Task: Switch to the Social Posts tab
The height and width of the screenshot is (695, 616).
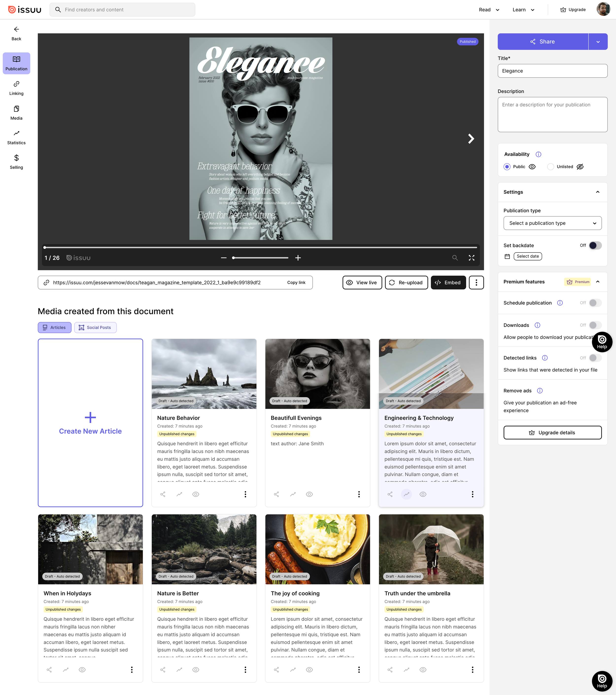Action: point(95,327)
